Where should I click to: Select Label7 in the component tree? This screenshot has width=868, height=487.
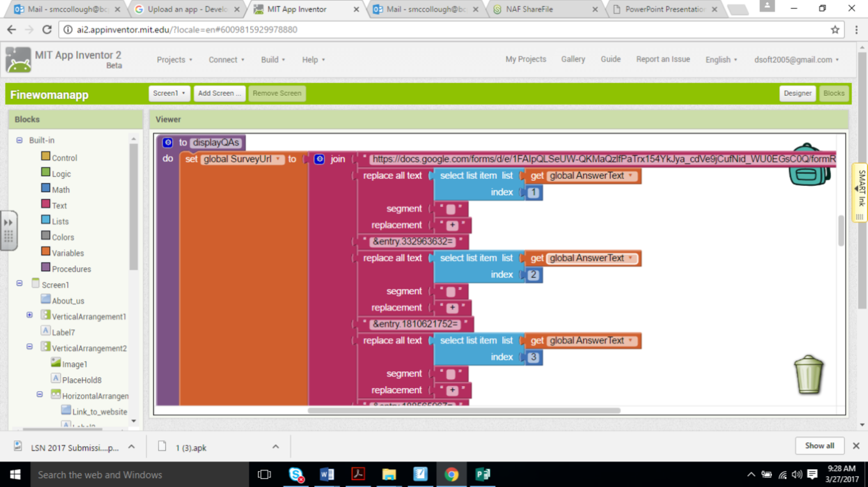pyautogui.click(x=63, y=332)
